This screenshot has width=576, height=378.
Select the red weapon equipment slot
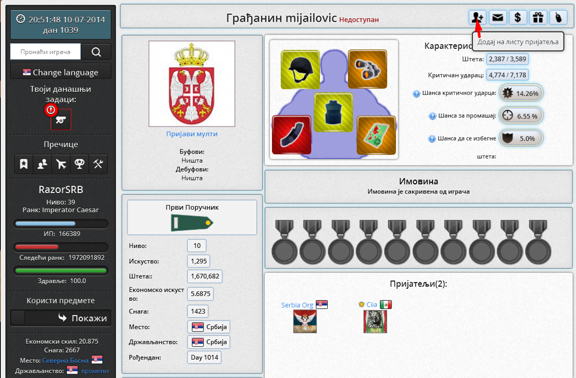tap(292, 135)
